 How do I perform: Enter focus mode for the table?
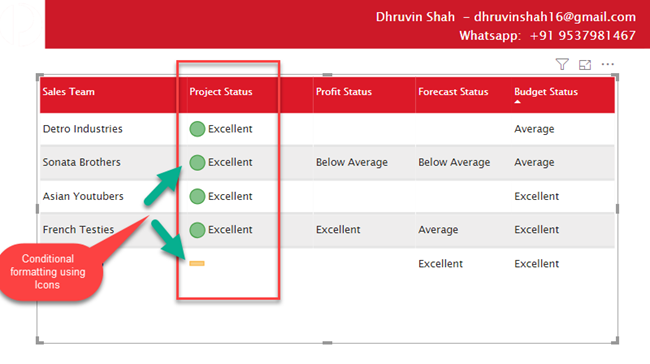[585, 65]
